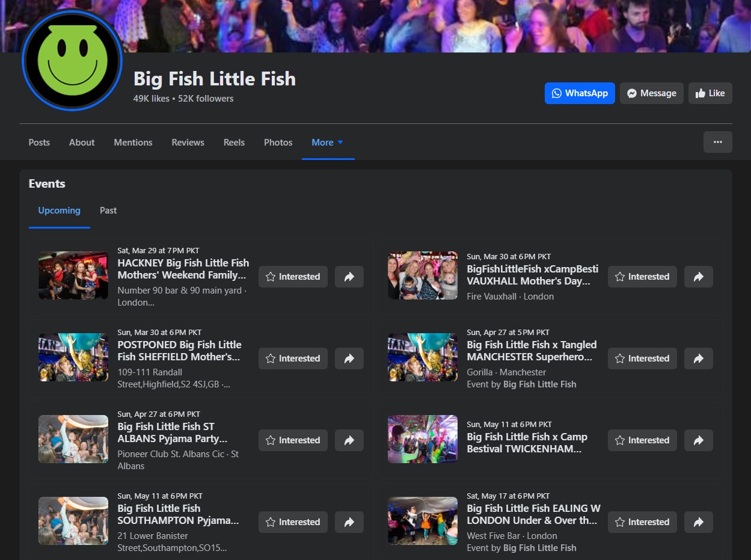Click the 'Sun, Apr 27 at 5PM PKT' date
The image size is (751, 560).
pos(508,333)
